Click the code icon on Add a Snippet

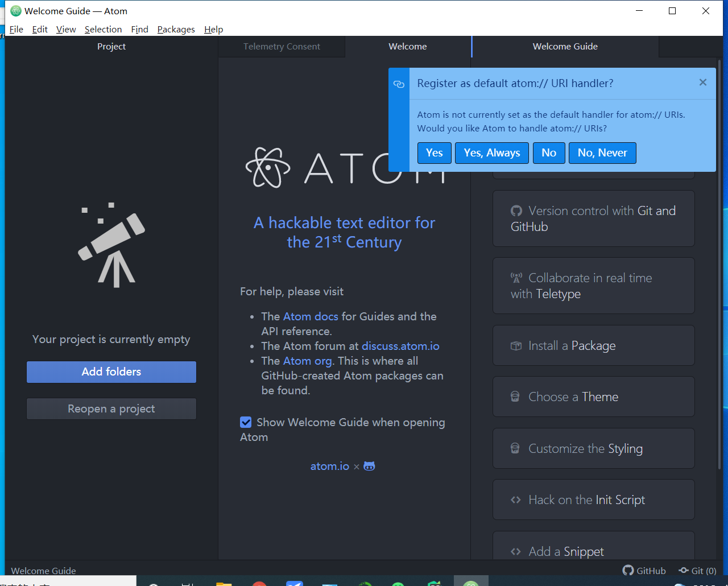click(x=516, y=551)
